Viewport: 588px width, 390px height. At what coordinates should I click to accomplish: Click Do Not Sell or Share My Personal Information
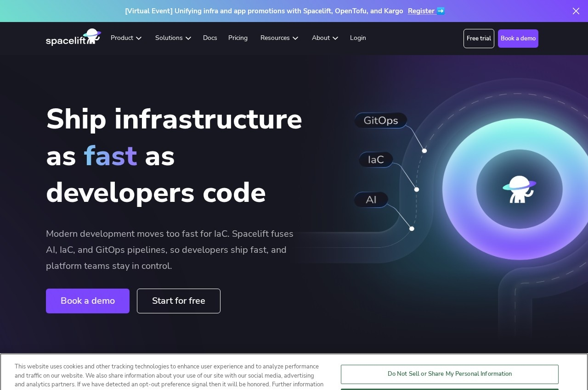click(x=450, y=374)
